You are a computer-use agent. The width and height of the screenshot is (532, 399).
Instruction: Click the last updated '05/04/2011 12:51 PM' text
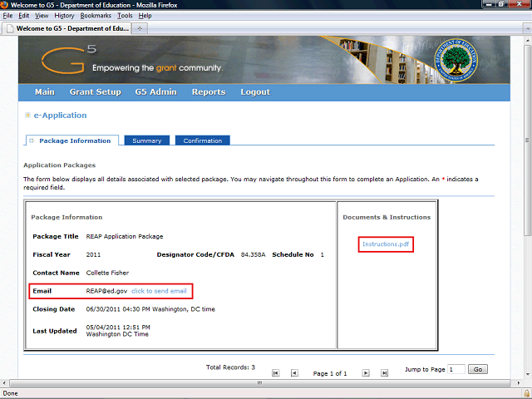click(x=118, y=327)
